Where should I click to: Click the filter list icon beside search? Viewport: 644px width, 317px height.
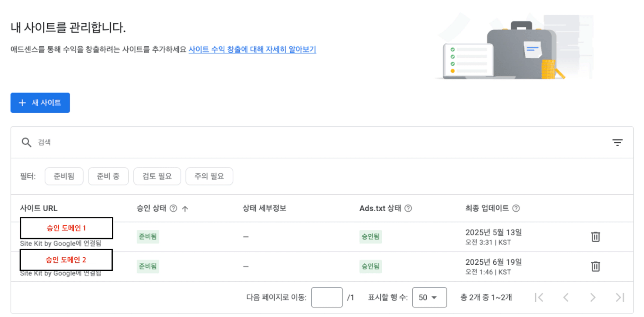tap(617, 142)
